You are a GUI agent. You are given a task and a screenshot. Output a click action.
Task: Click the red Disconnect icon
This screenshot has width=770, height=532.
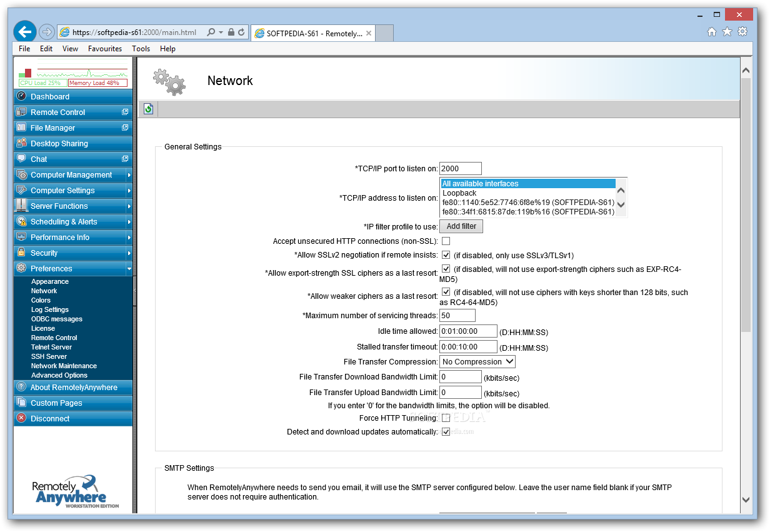22,418
